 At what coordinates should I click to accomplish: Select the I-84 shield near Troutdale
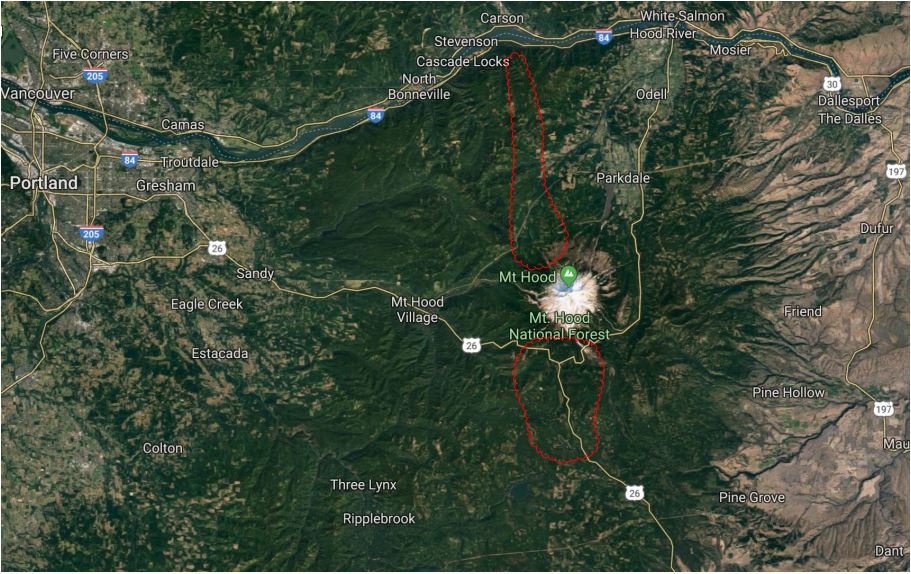(x=130, y=160)
